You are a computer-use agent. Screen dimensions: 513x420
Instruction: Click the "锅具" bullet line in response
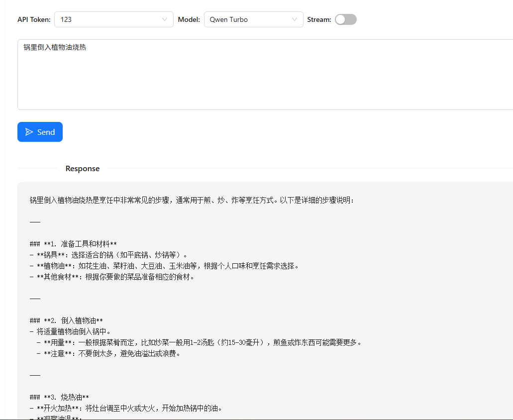pos(108,255)
